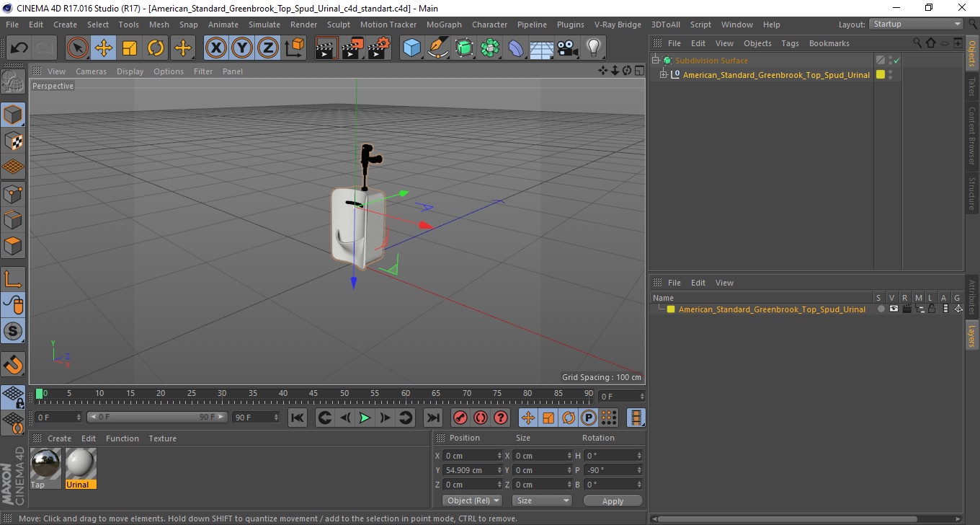Open the MoGraph menu
This screenshot has width=980, height=525.
coord(444,25)
